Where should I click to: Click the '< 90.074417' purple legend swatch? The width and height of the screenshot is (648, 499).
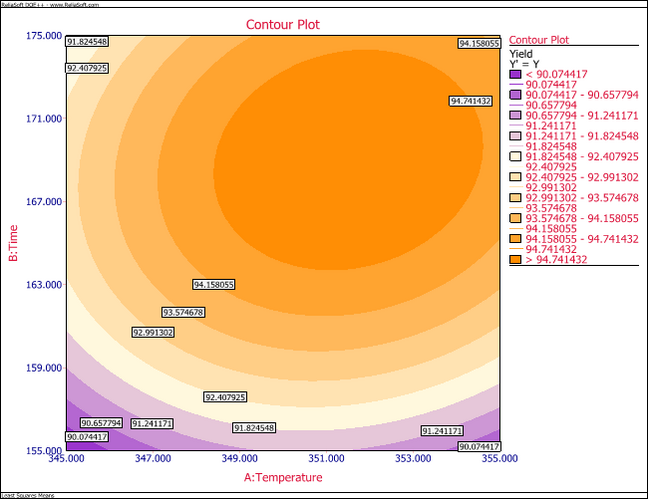pos(515,74)
